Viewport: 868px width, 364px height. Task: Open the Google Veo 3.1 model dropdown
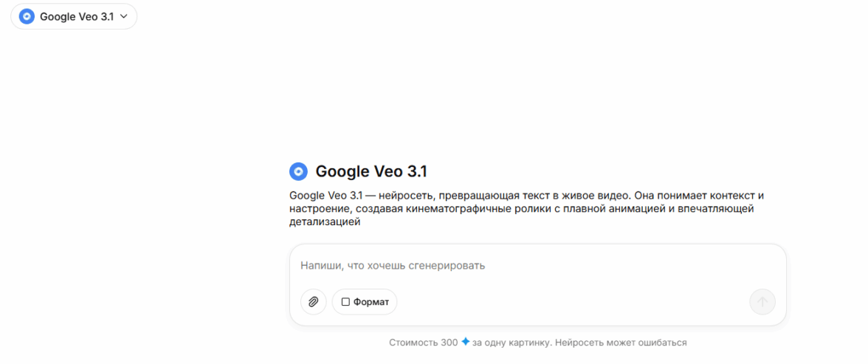coord(74,17)
